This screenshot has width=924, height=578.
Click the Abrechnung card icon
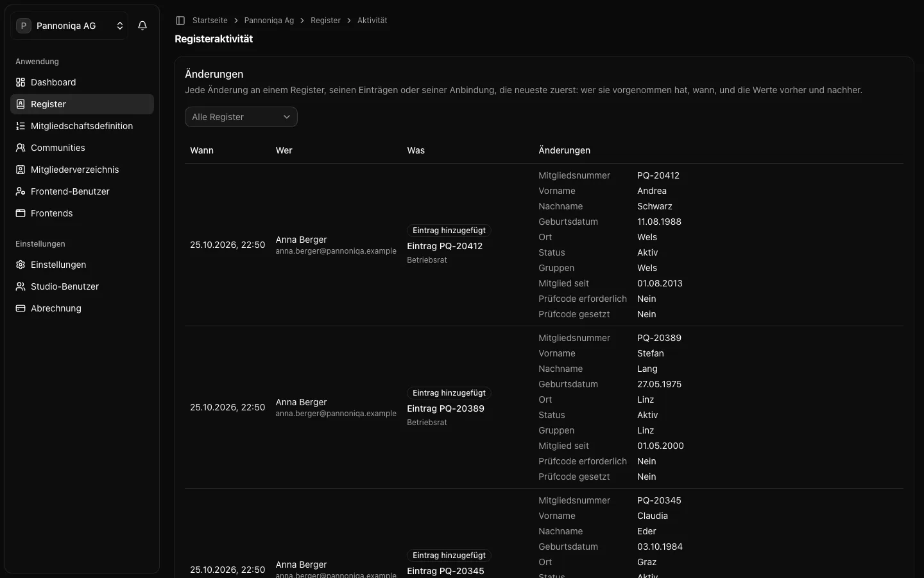pyautogui.click(x=21, y=308)
